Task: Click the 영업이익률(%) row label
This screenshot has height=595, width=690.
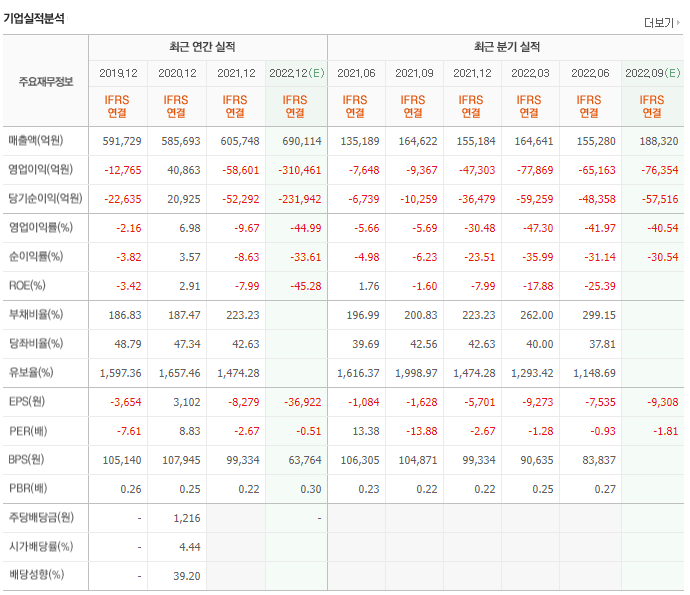Action: (41, 228)
